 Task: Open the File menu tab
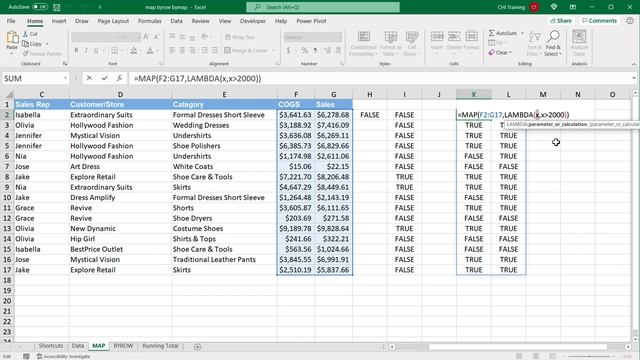point(11,21)
